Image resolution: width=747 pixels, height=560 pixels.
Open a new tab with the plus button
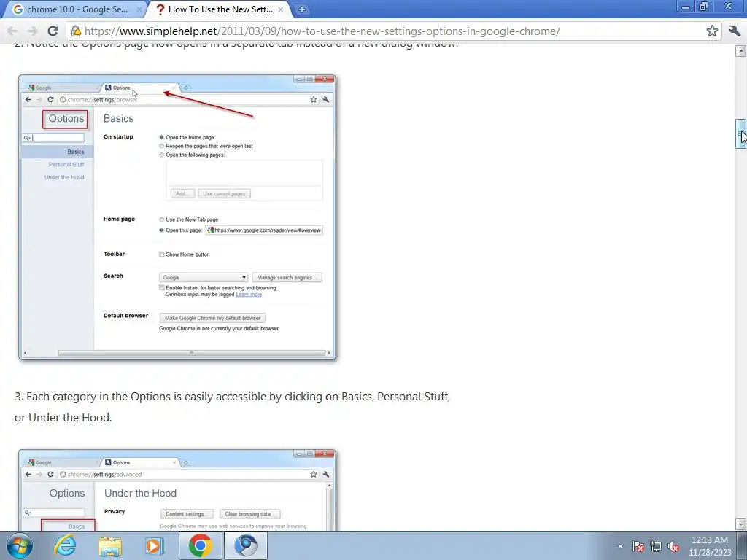pos(301,9)
